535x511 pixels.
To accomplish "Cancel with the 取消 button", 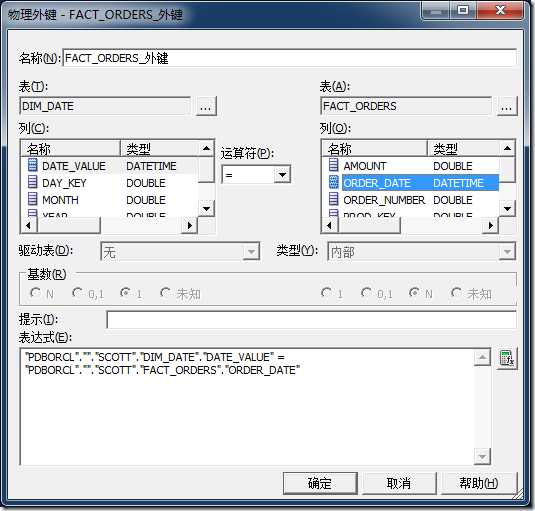I will [x=399, y=483].
